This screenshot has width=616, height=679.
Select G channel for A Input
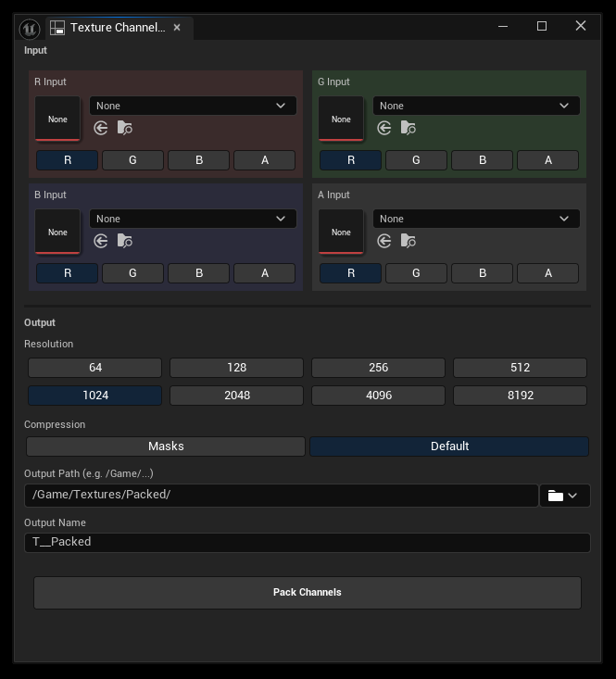pyautogui.click(x=417, y=273)
